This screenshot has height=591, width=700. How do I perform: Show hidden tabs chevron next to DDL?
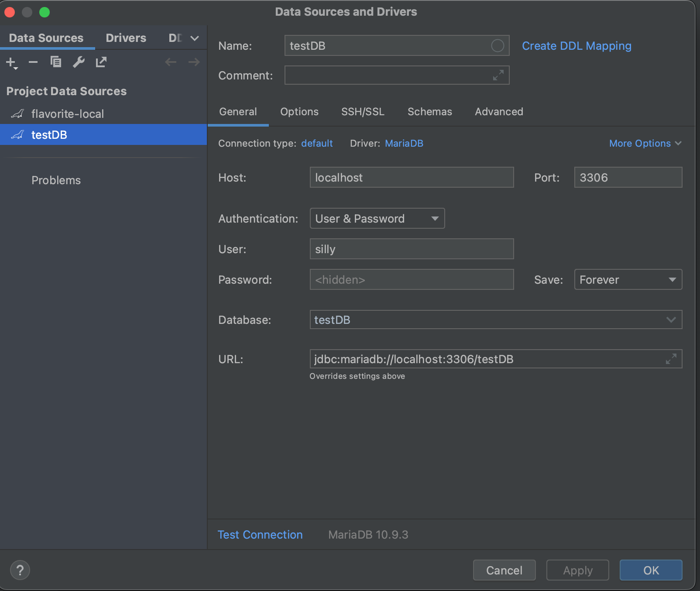[195, 38]
